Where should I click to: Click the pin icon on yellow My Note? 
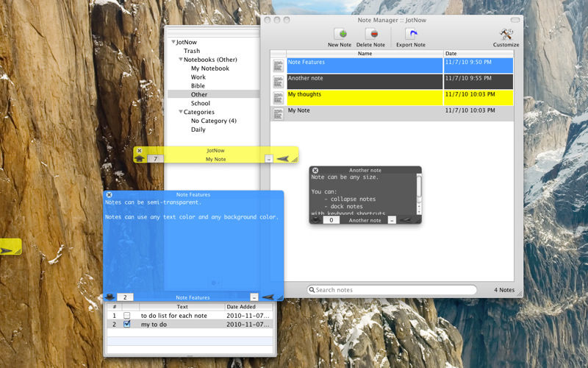coord(282,158)
